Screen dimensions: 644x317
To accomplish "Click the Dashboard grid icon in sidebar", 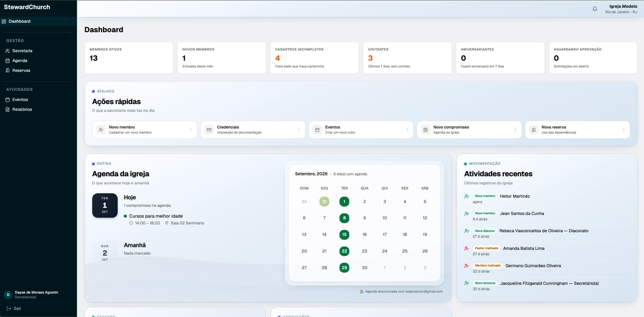I will 4,21.
